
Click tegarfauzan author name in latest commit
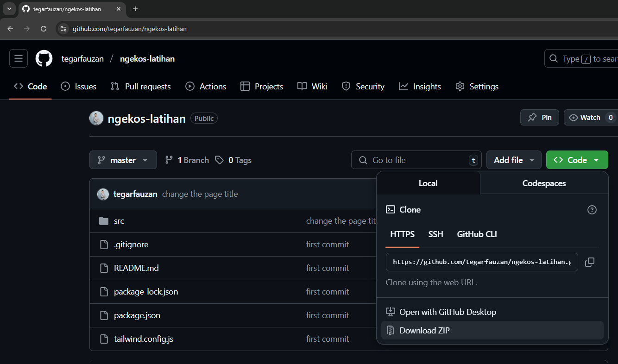135,194
